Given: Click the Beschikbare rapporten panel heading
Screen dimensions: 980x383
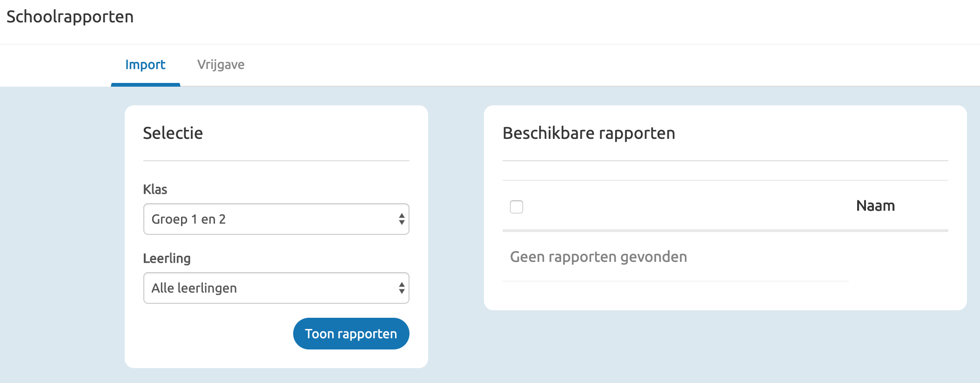Looking at the screenshot, I should coord(588,132).
